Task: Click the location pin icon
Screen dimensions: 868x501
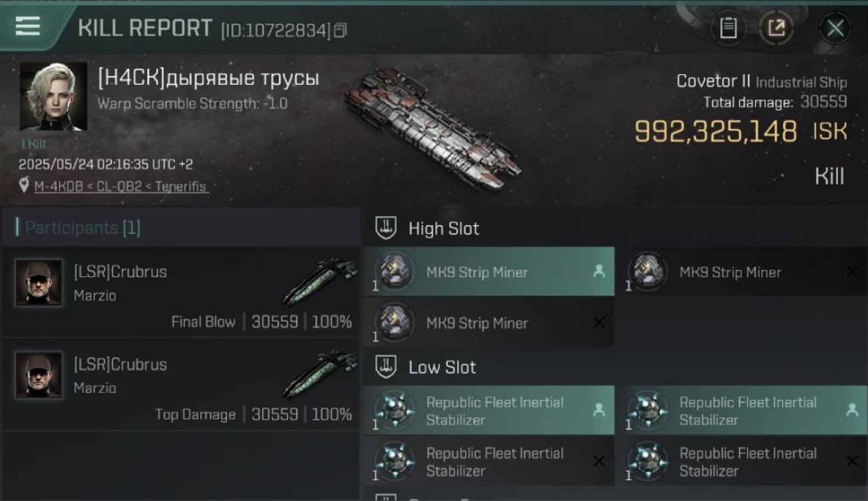Action: pyautogui.click(x=25, y=186)
